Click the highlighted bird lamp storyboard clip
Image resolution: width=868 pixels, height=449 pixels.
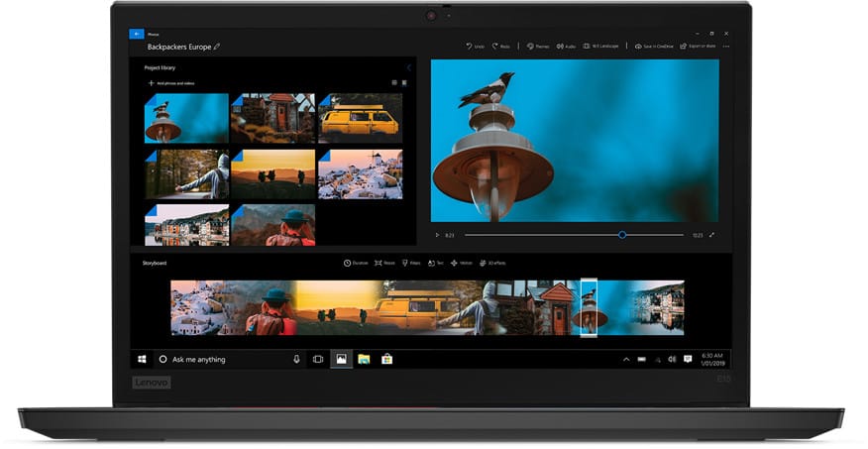point(589,307)
